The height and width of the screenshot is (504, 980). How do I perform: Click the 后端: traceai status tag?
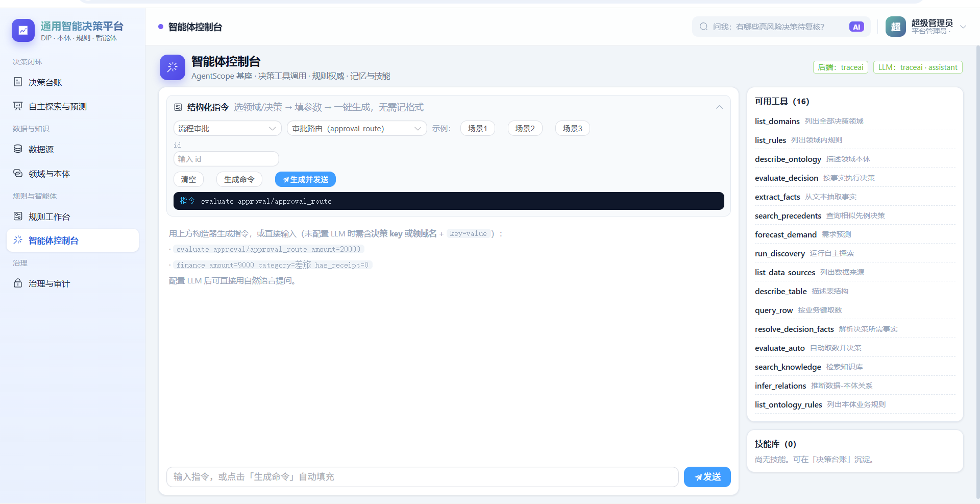pos(841,67)
